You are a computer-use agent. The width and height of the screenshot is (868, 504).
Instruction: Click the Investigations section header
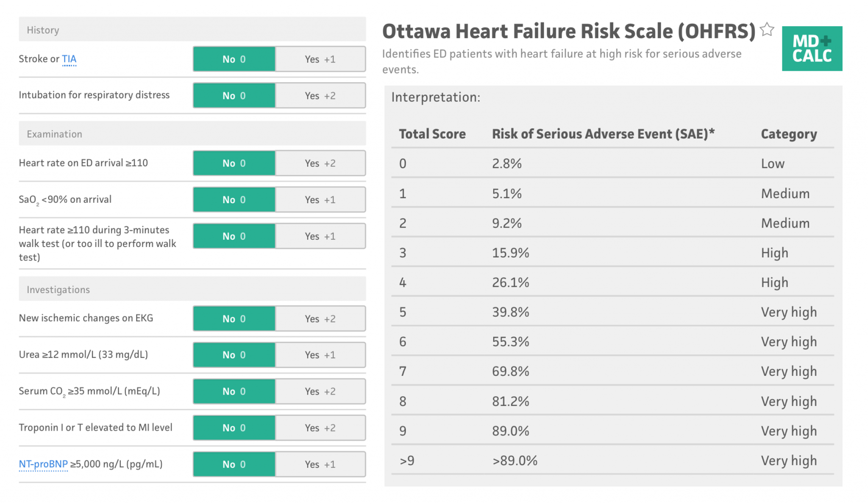pyautogui.click(x=58, y=289)
